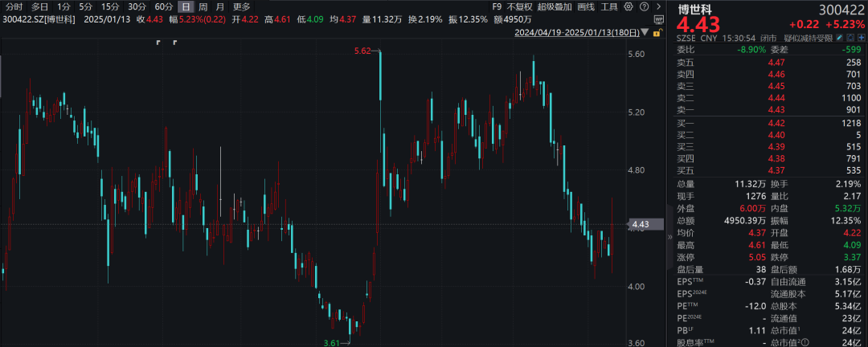
Task: Select the 卖三 row at 4.45
Action: click(769, 85)
